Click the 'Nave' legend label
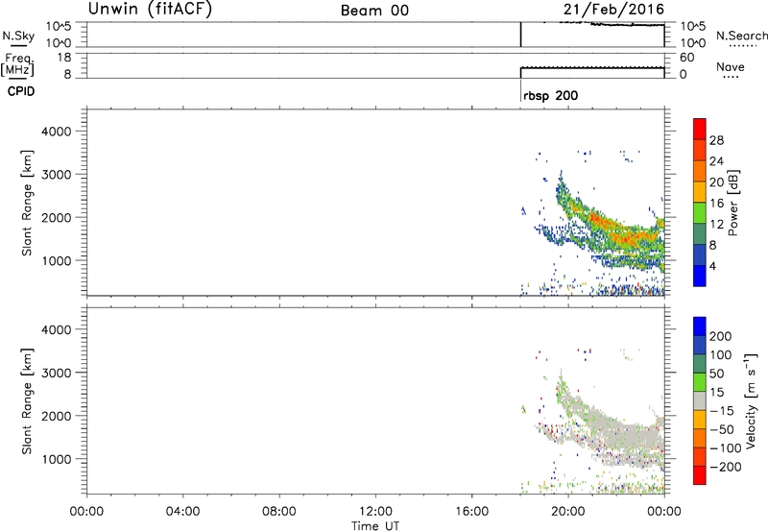 (731, 66)
